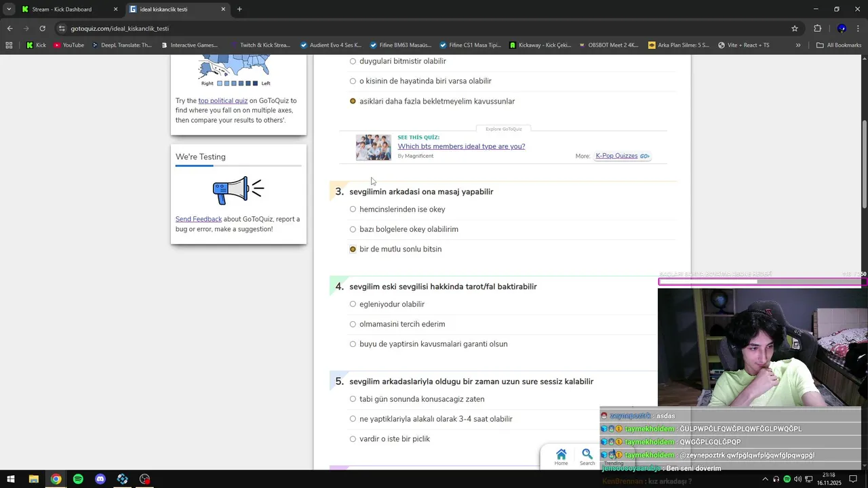Screen dimensions: 868x488
Task: Click the address bar URL field
Action: coord(420,28)
